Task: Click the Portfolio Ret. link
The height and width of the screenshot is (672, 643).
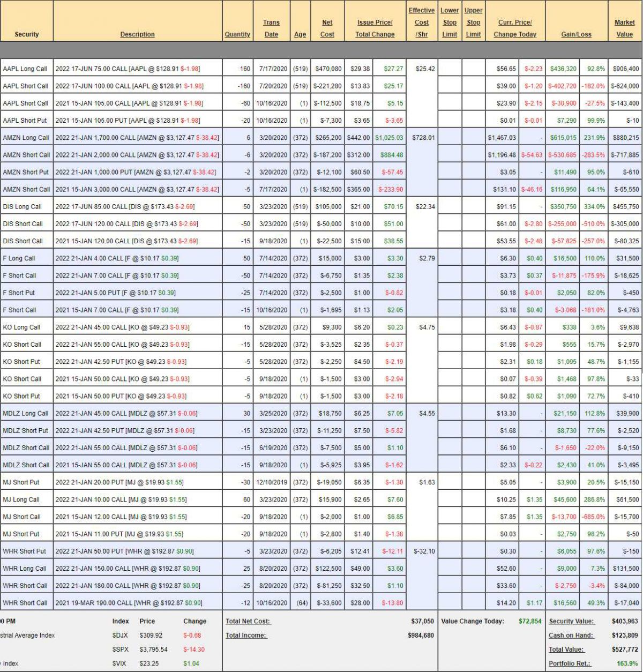Action: point(568,663)
